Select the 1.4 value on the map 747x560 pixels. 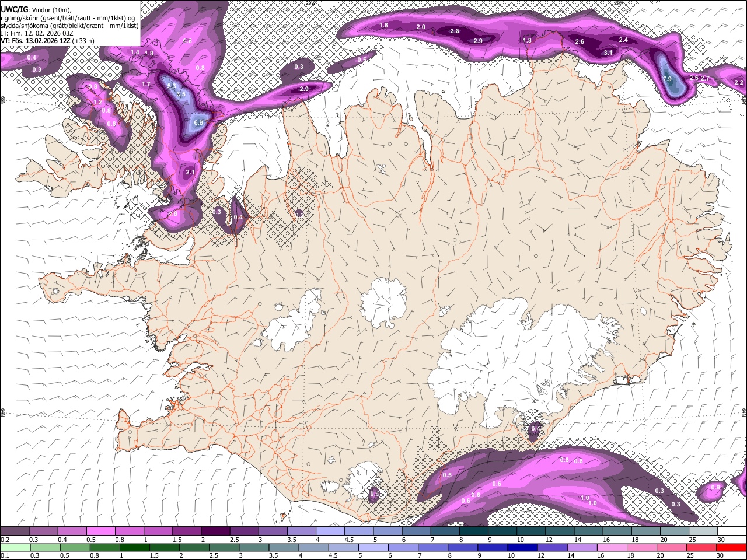135,52
